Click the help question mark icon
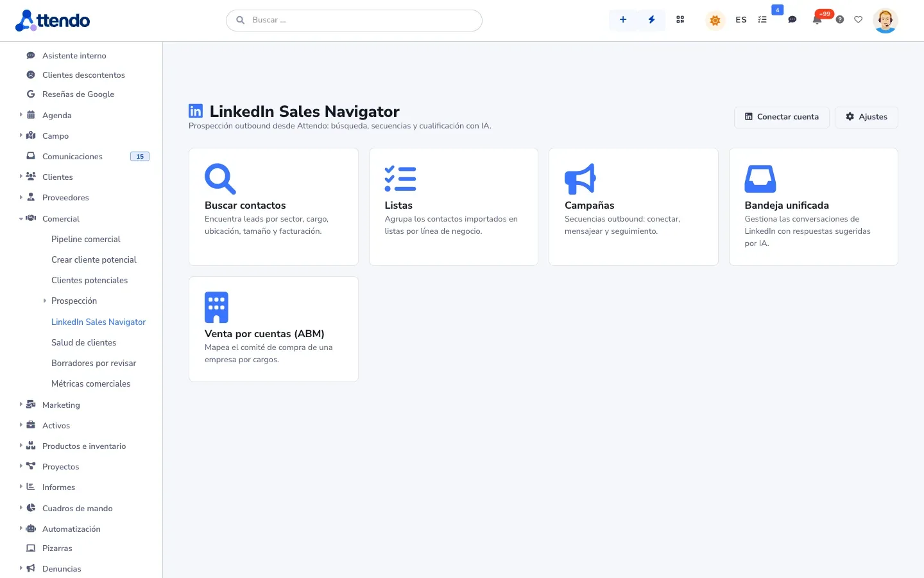The width and height of the screenshot is (924, 578). (x=840, y=20)
